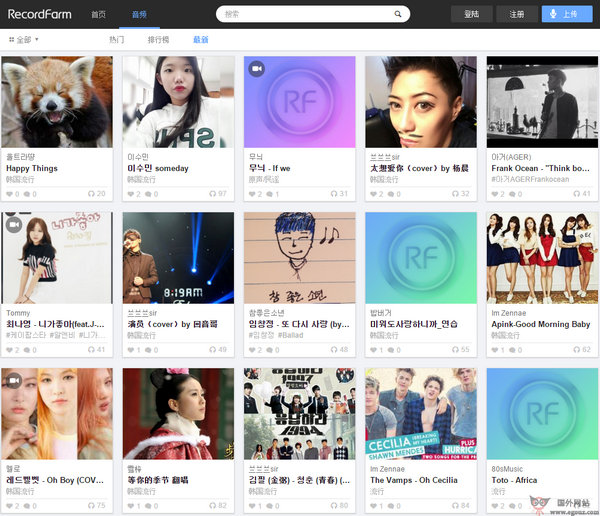Click the heart icon on Toto - Africa card
Image resolution: width=600 pixels, height=516 pixels.
point(494,505)
